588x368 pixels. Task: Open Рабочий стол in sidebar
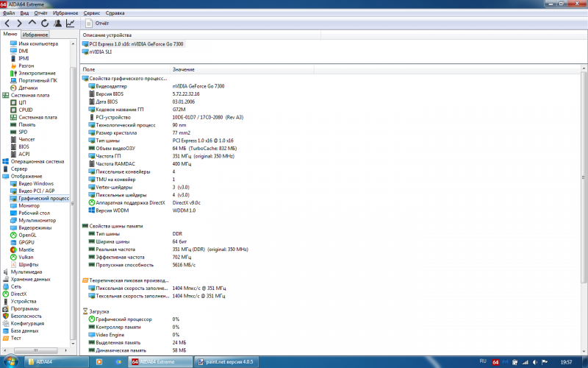click(34, 213)
